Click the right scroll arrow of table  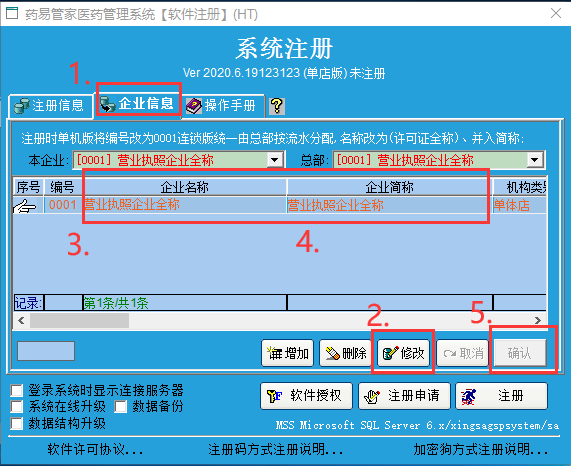click(538, 320)
